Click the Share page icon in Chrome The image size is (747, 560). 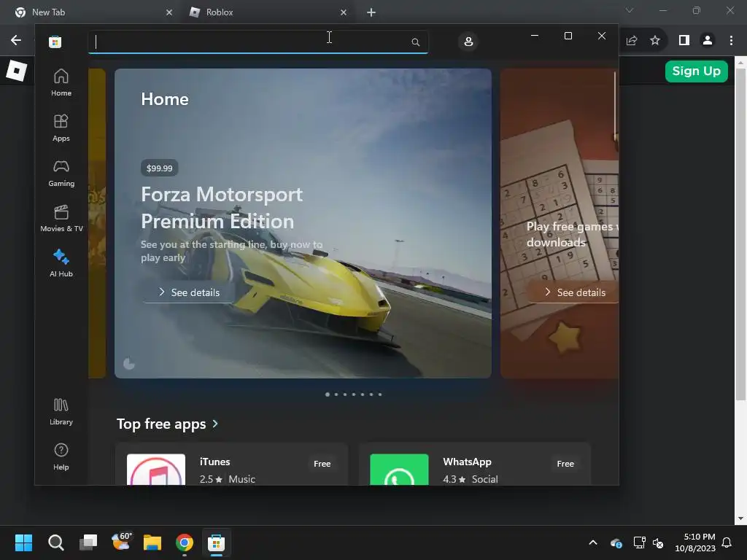(632, 41)
